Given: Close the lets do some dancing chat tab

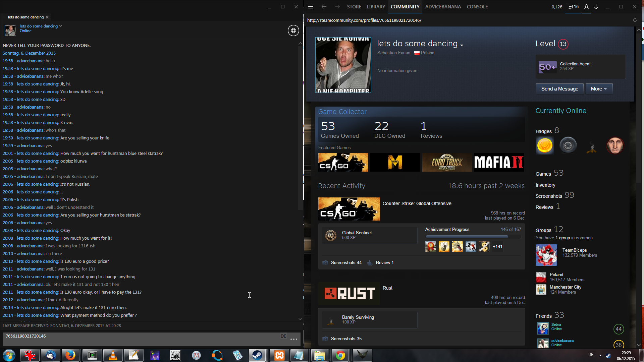Looking at the screenshot, I should pos(47,17).
